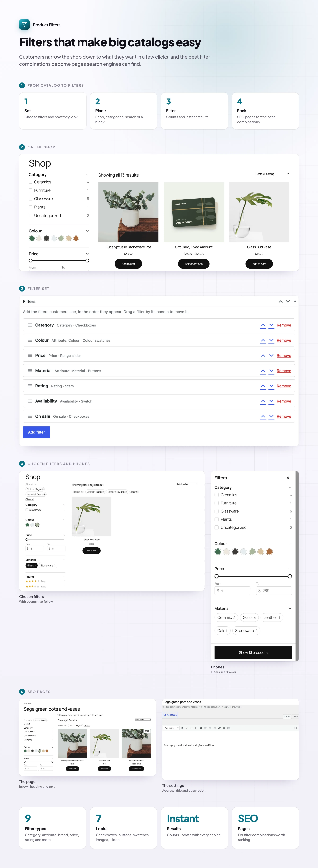
Task: Switch to the Visual editor tab
Action: click(287, 716)
